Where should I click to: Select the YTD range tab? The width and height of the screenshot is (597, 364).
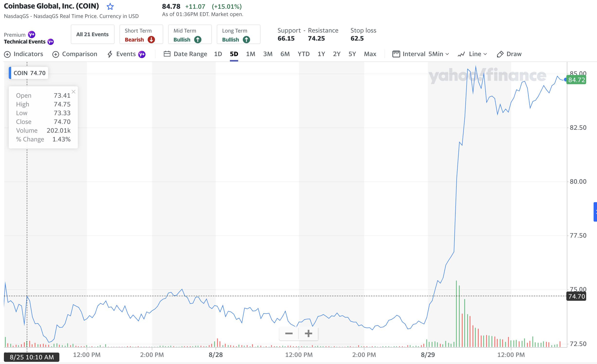tap(303, 54)
